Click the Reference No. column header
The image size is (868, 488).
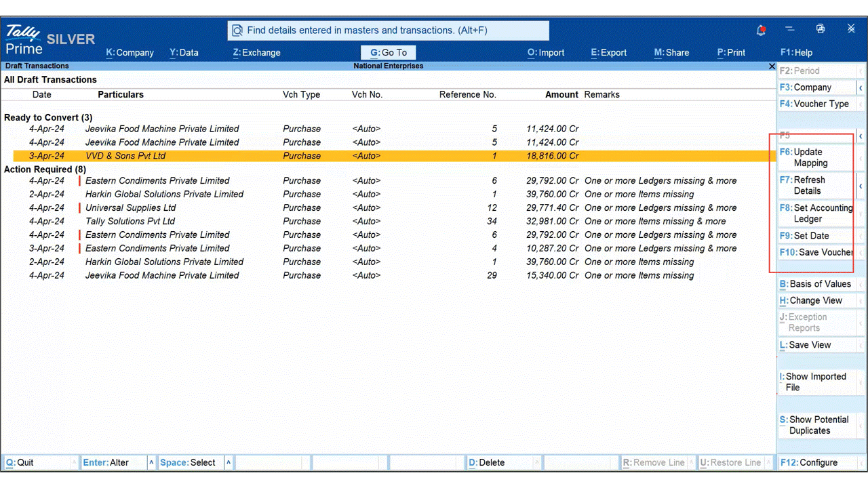[x=468, y=94]
